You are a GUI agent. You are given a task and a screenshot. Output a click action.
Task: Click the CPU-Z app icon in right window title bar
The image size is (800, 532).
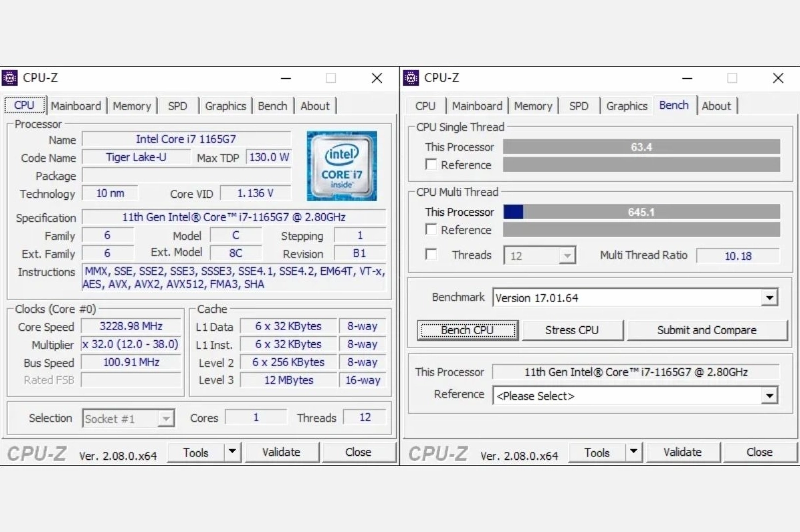coord(411,78)
